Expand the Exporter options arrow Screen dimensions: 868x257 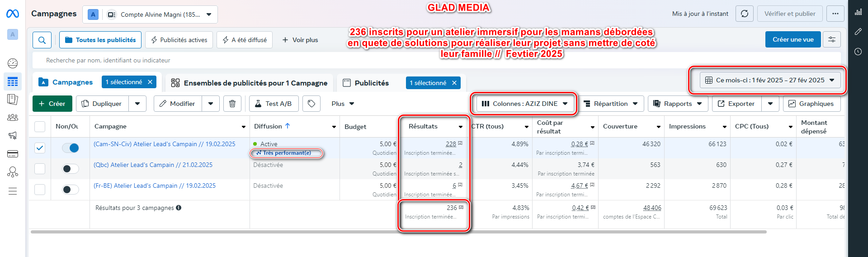(x=770, y=104)
